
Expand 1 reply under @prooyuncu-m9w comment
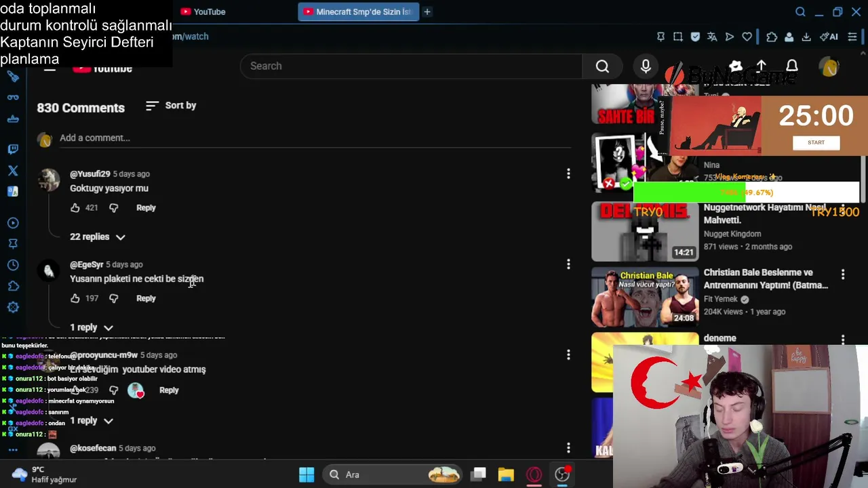coord(92,421)
